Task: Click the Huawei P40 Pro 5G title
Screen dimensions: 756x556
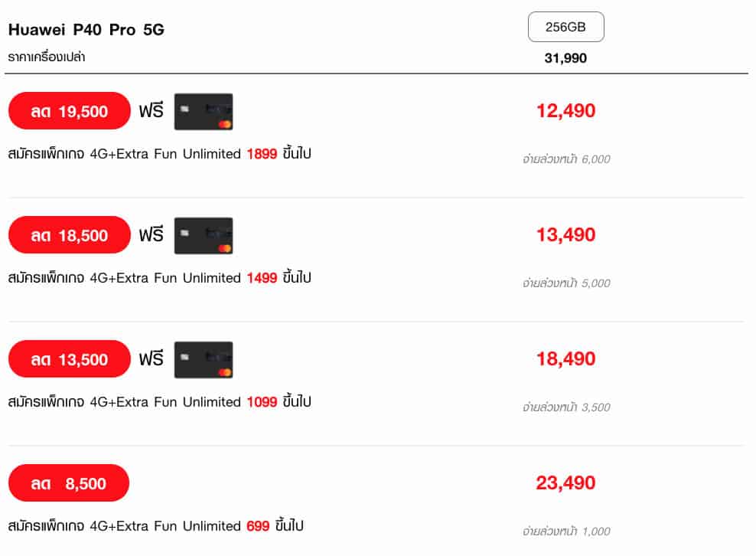Action: tap(86, 30)
